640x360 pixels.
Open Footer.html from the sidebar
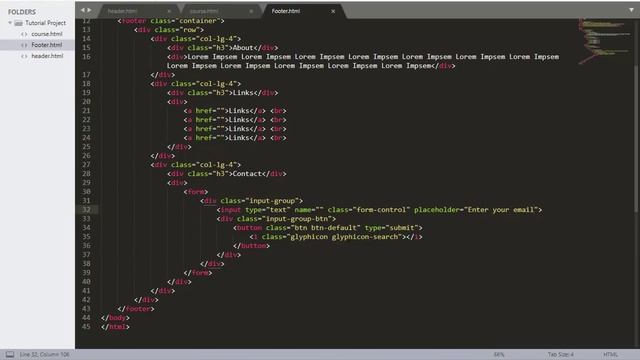(47, 45)
